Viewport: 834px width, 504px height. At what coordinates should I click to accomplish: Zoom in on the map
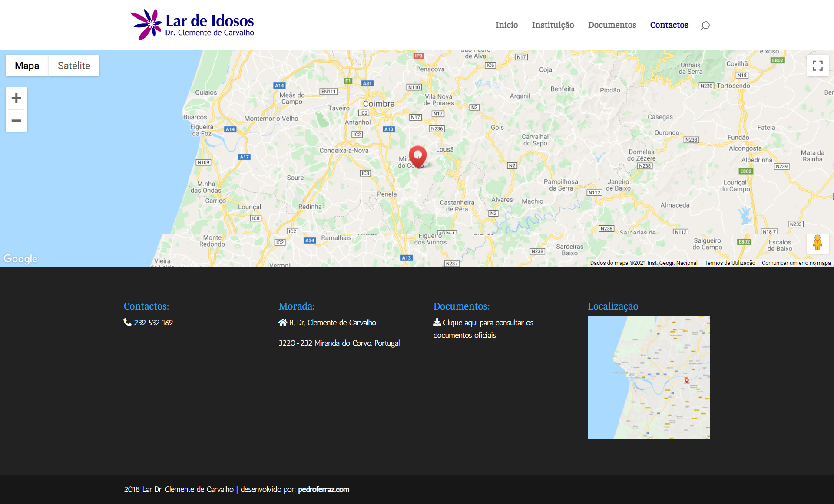(x=17, y=99)
